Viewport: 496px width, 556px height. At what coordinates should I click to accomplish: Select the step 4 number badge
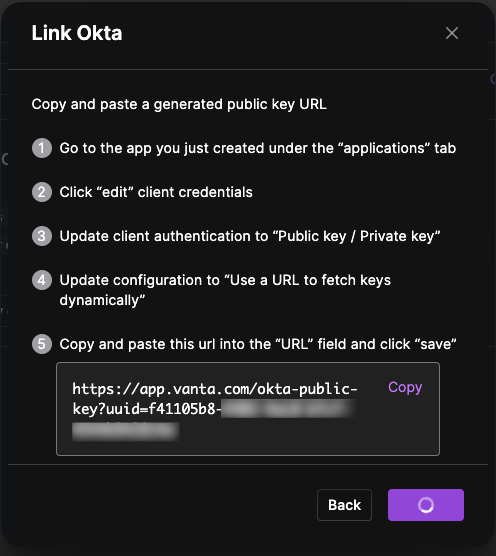point(42,280)
